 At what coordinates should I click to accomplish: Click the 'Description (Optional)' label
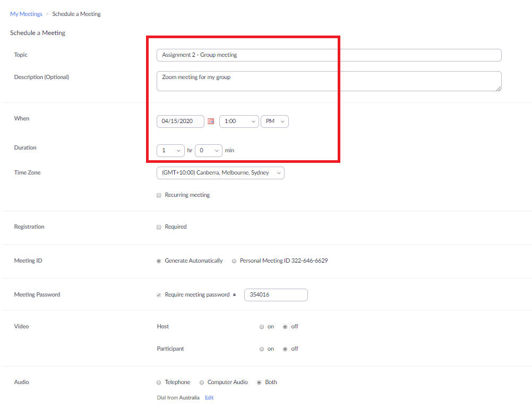pos(42,77)
